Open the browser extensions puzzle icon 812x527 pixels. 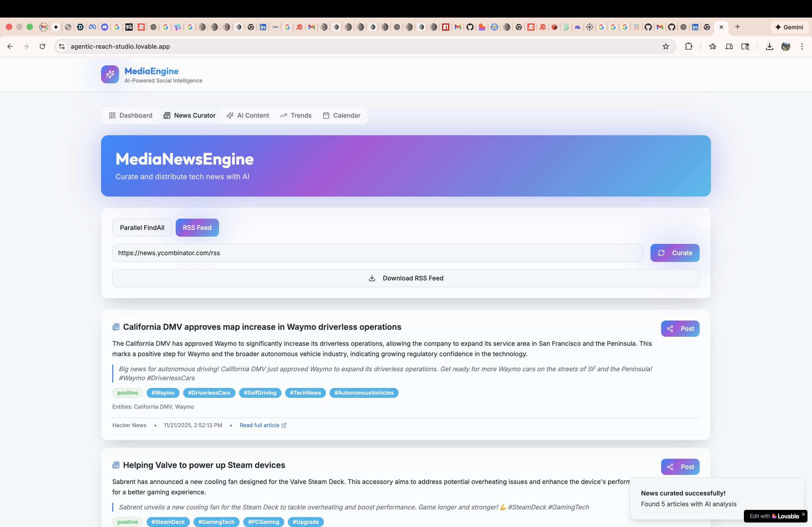pos(688,46)
